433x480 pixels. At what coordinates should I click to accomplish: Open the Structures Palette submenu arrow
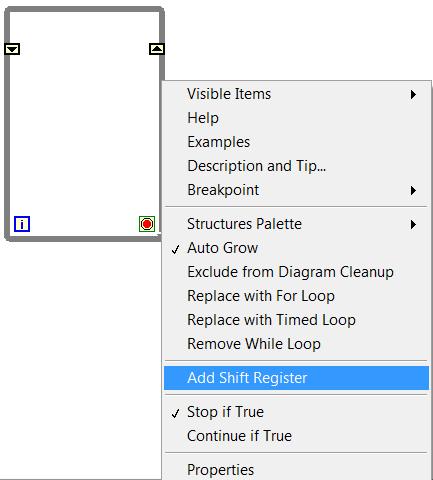point(413,224)
